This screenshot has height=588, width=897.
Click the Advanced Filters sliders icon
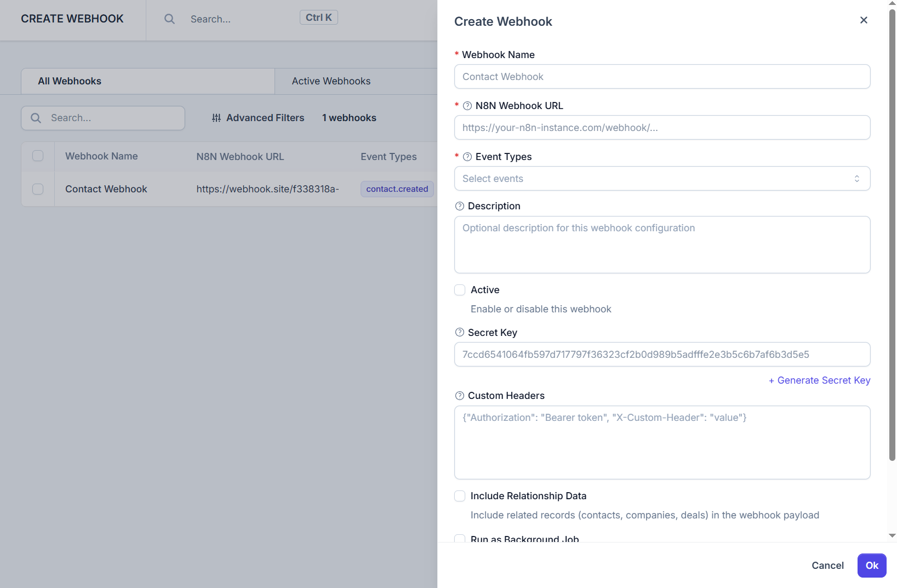pyautogui.click(x=216, y=118)
